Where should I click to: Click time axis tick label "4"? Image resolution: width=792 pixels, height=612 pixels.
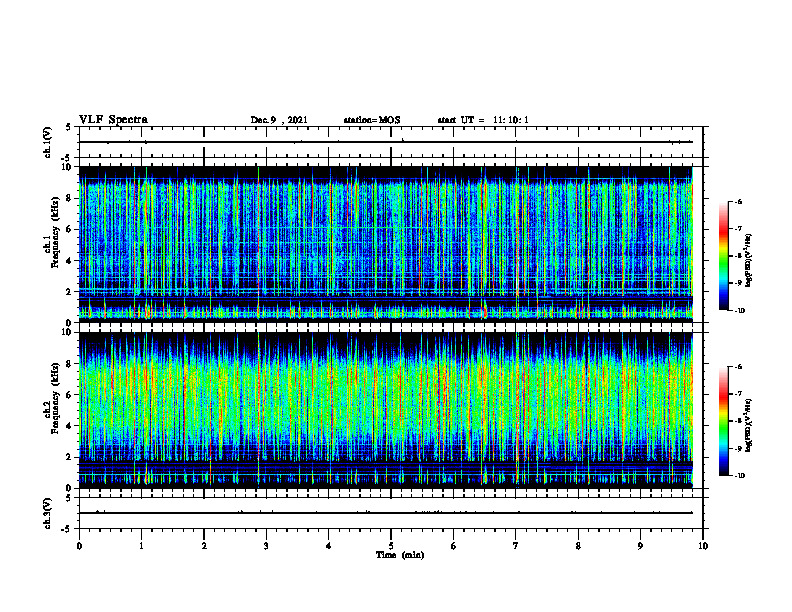click(329, 546)
